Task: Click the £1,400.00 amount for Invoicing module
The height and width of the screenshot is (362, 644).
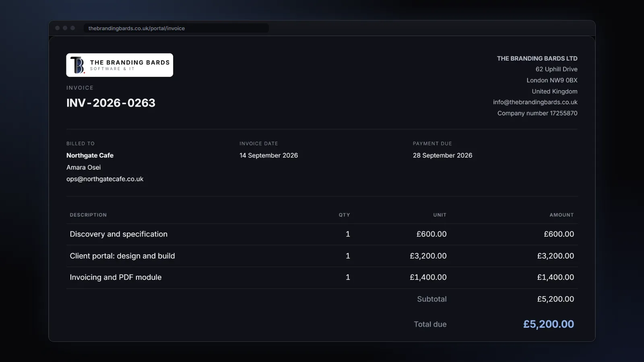Action: click(555, 277)
